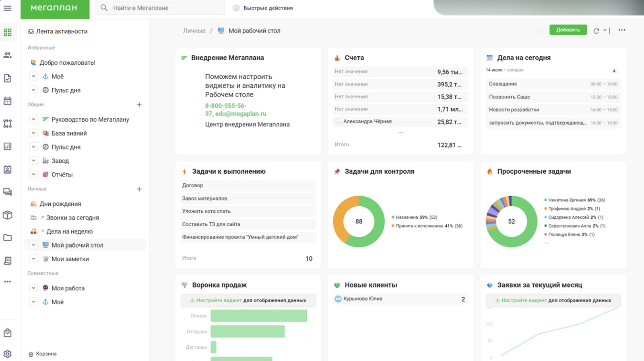
Task: Add a new item to Общие section
Action: 139,105
